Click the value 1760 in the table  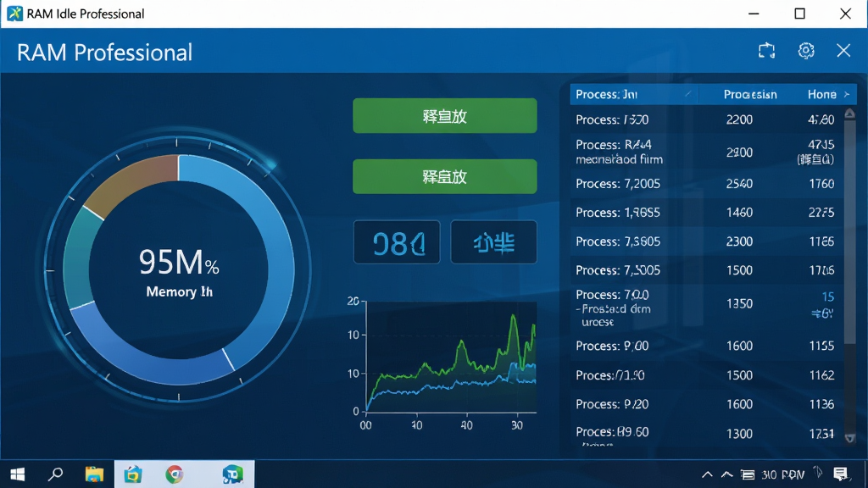(821, 184)
